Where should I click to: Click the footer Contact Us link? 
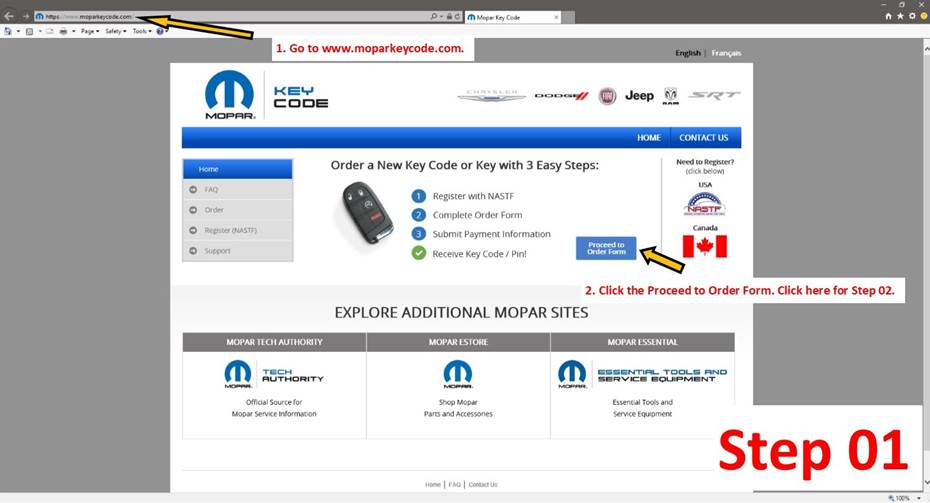483,485
